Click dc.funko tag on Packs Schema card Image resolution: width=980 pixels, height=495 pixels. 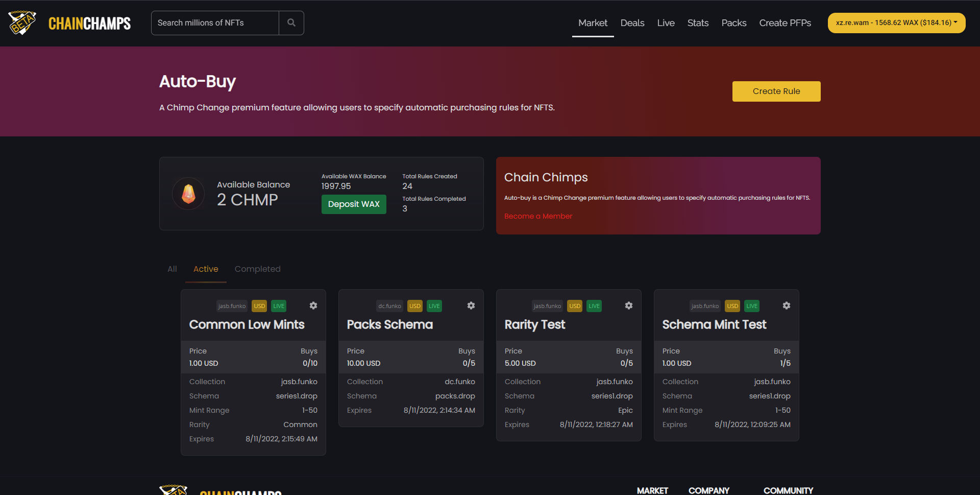click(389, 306)
